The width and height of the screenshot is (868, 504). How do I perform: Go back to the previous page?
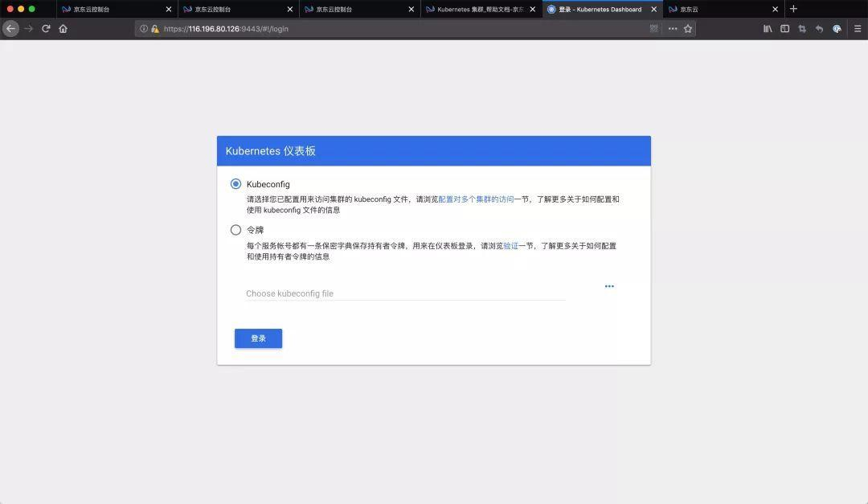10,29
